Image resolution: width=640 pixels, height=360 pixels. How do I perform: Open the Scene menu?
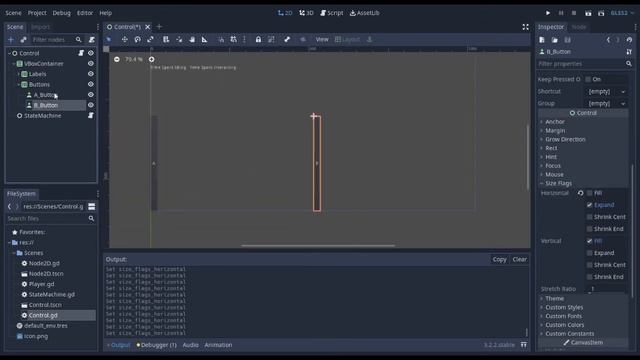coord(13,13)
